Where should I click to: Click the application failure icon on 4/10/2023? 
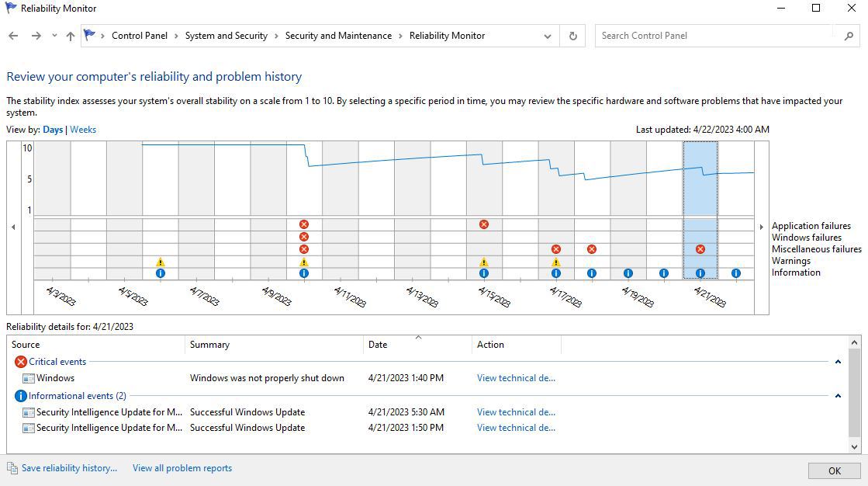click(304, 224)
